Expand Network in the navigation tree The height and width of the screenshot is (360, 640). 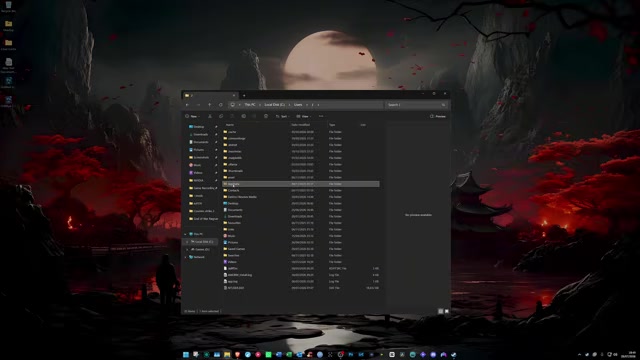pyautogui.click(x=185, y=257)
